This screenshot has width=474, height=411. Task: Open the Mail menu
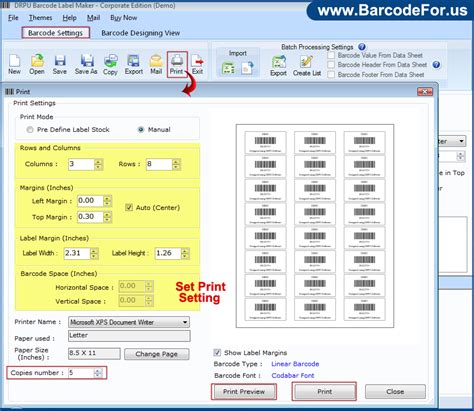(93, 18)
